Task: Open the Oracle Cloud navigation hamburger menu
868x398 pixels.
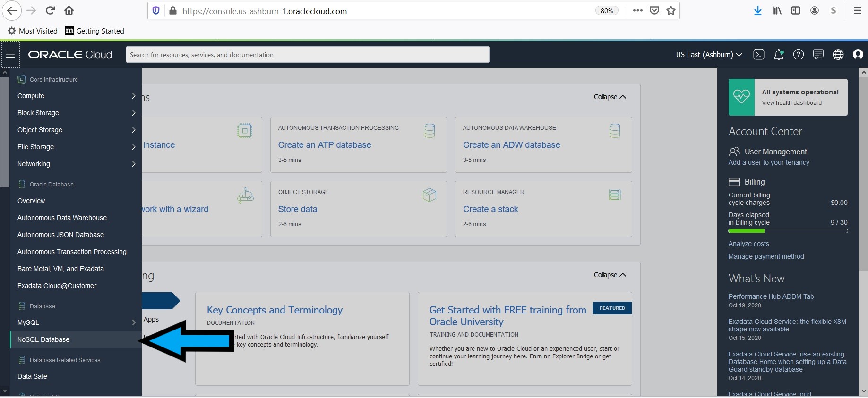Action: [x=10, y=54]
